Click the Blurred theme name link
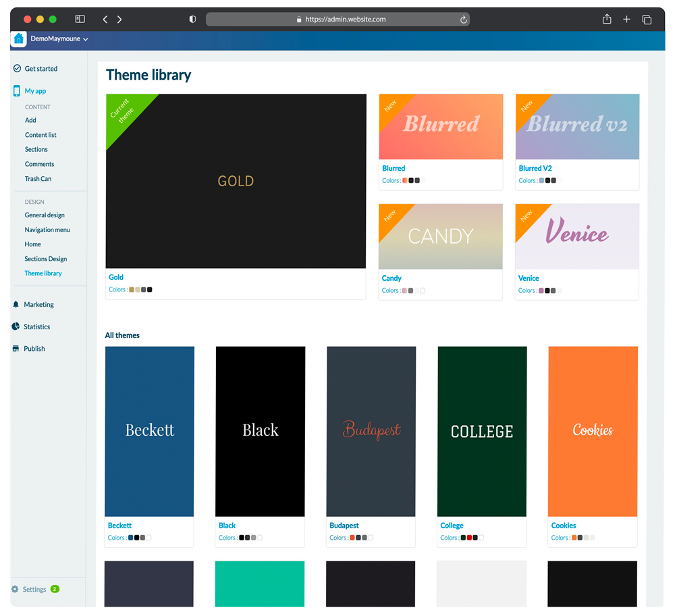The height and width of the screenshot is (616, 675). [394, 168]
